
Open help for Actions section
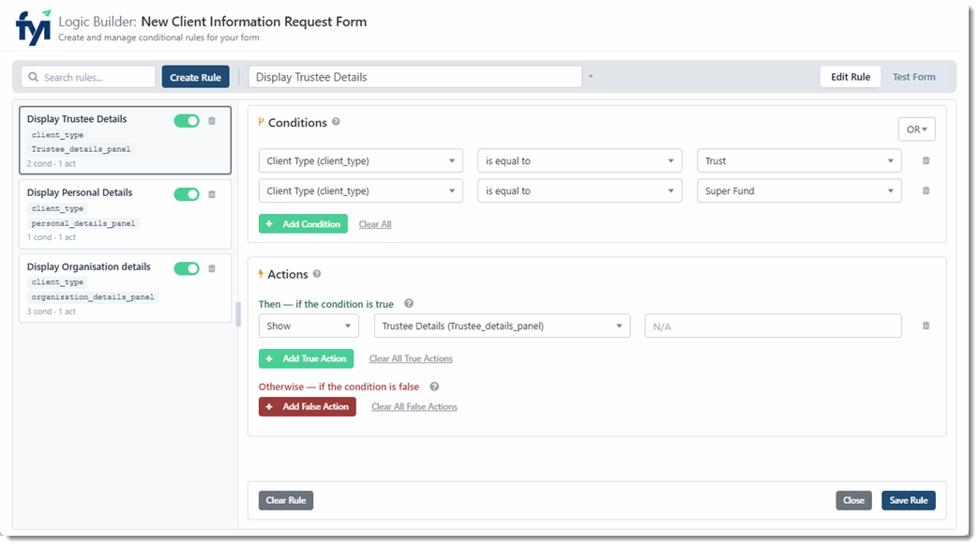coord(317,274)
